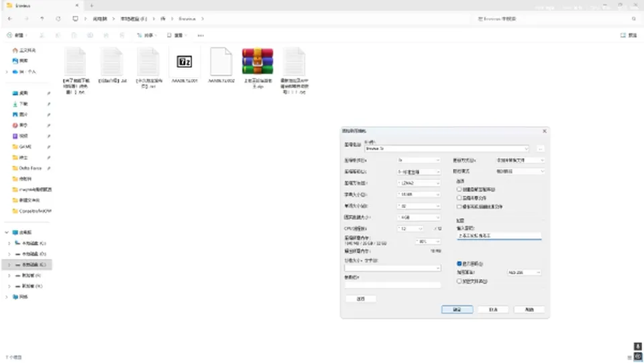
Task: Click the cancel button in the dialog
Action: click(x=493, y=309)
